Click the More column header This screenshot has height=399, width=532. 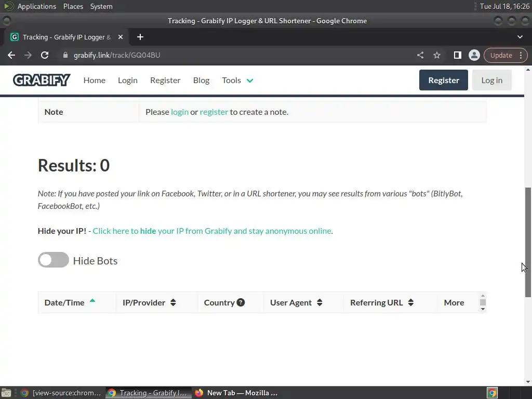click(x=454, y=303)
